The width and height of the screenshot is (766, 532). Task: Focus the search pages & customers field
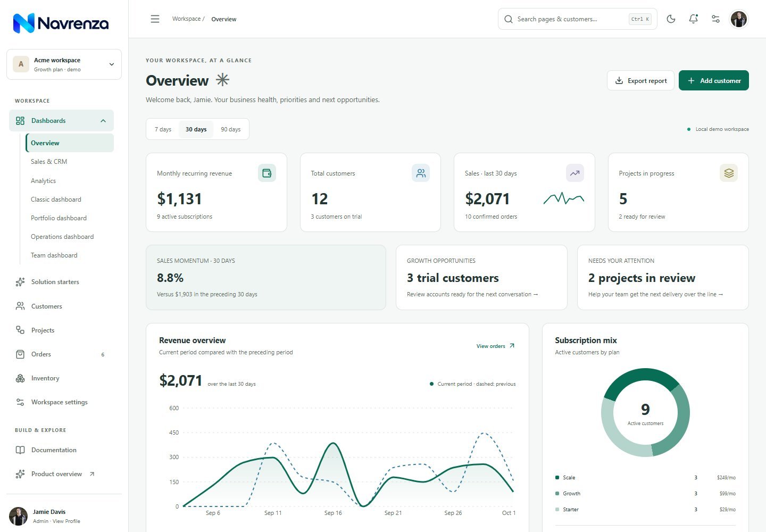[577, 19]
